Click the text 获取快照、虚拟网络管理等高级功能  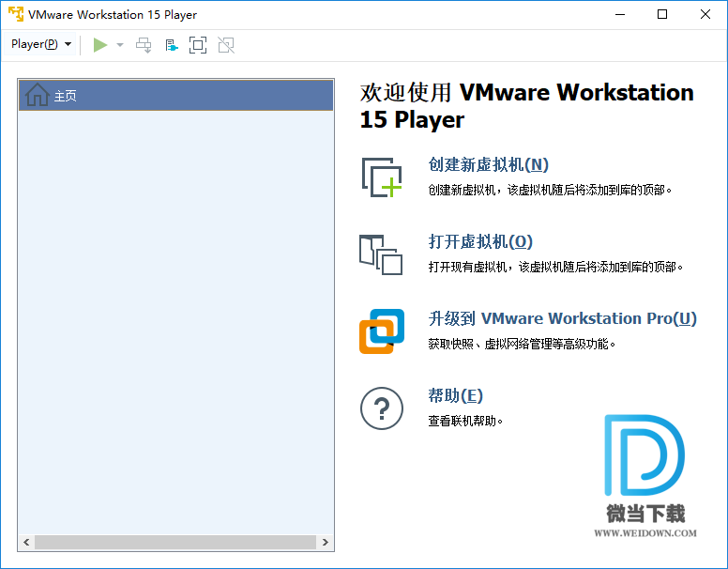(522, 344)
